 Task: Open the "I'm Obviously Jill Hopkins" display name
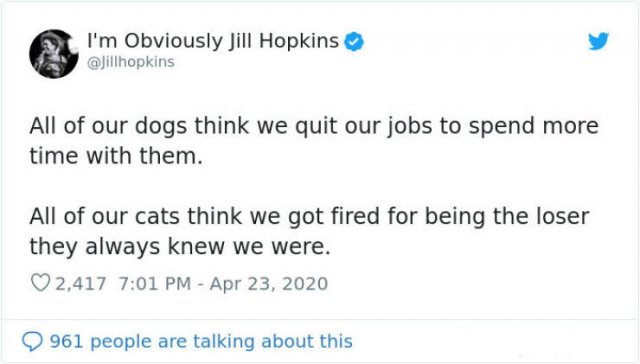pos(213,41)
